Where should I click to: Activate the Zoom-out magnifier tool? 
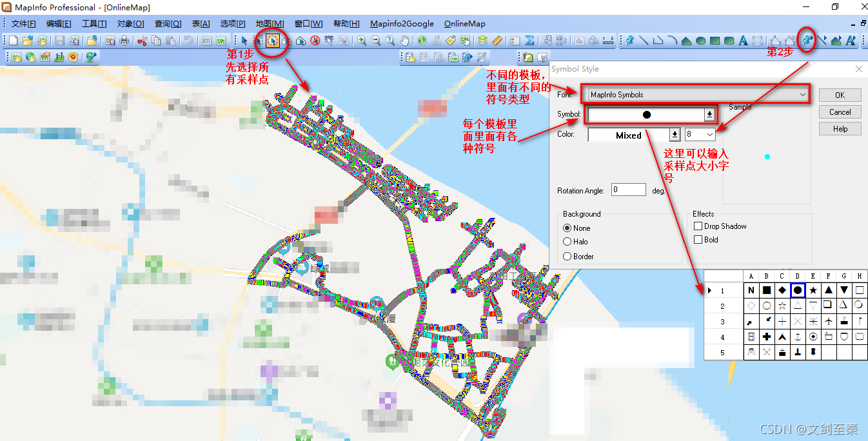376,40
